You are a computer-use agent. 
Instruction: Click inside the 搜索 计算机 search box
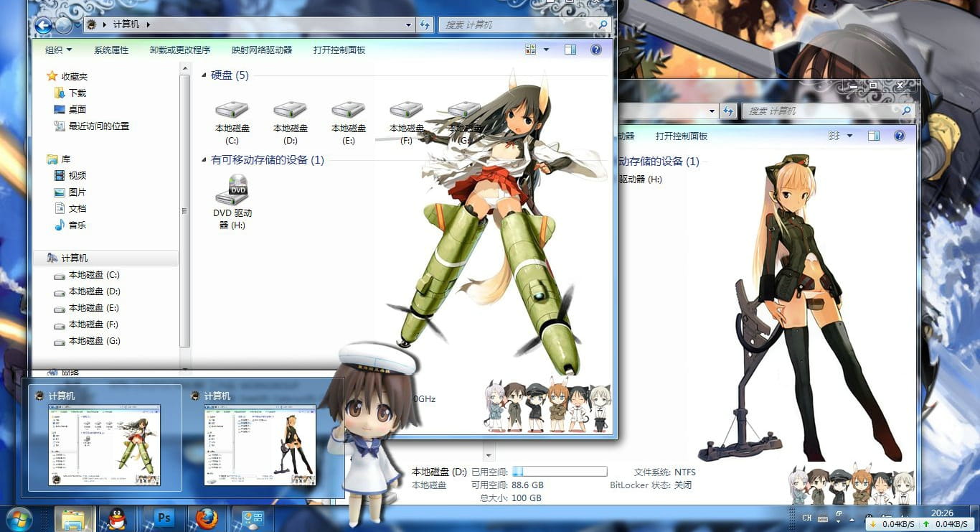[x=524, y=24]
